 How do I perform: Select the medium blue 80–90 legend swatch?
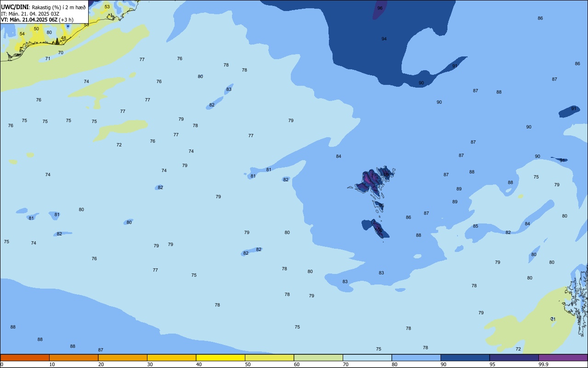coord(416,357)
